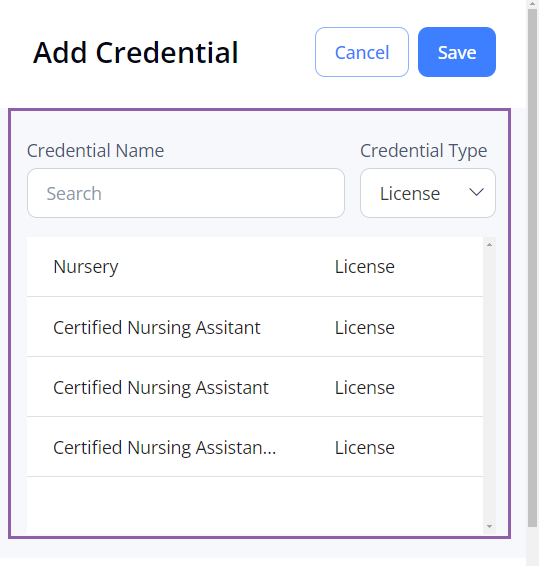The image size is (539, 566).
Task: Click the Credential Type label
Action: [x=423, y=151]
